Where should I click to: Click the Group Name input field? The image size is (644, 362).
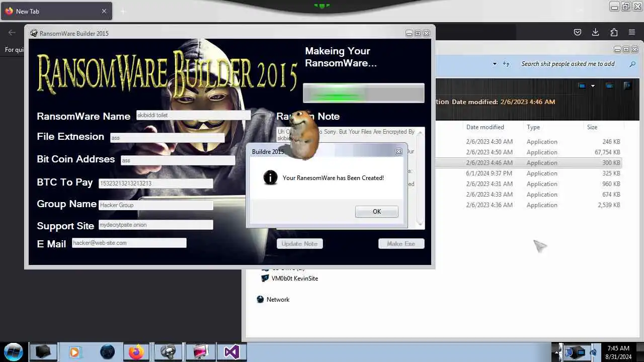156,205
